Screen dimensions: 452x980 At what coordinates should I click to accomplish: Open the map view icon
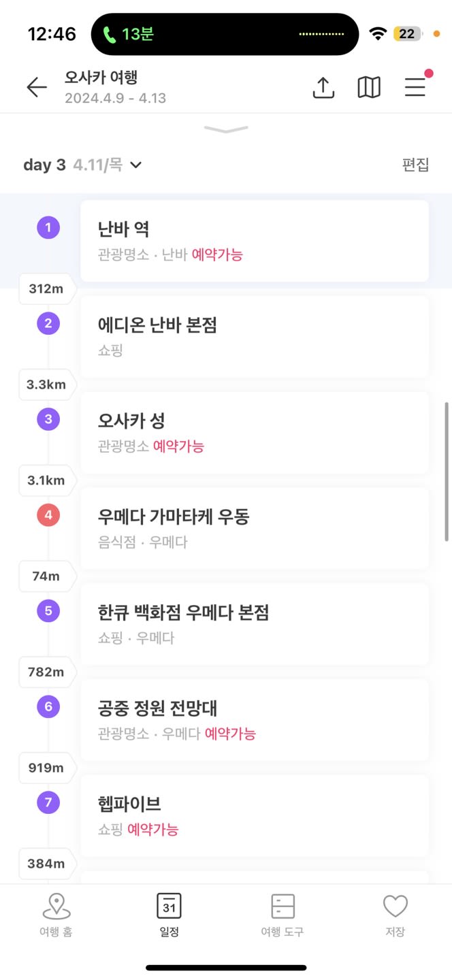(369, 87)
